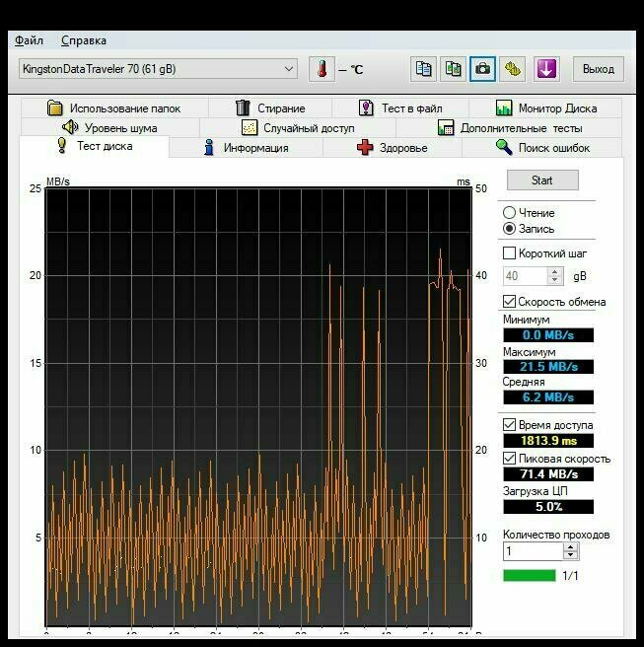The image size is (644, 647).
Task: Decrease the Количество проходов value
Action: [x=571, y=555]
